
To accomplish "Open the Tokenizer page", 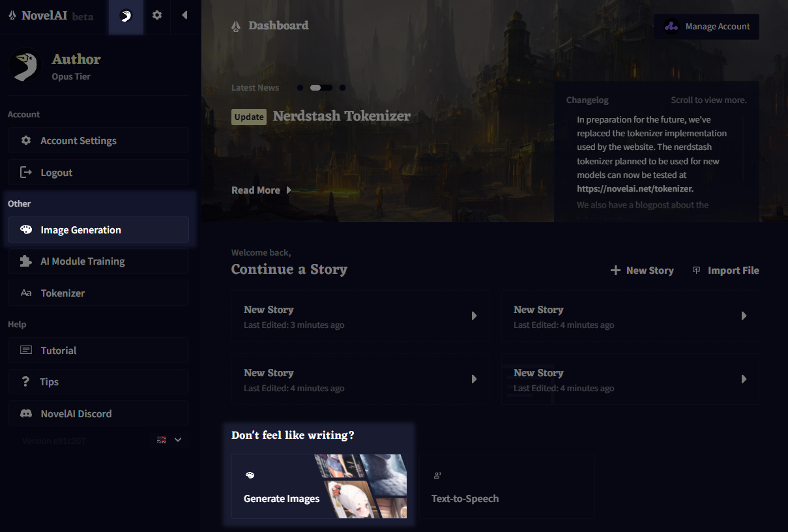I will coord(98,293).
